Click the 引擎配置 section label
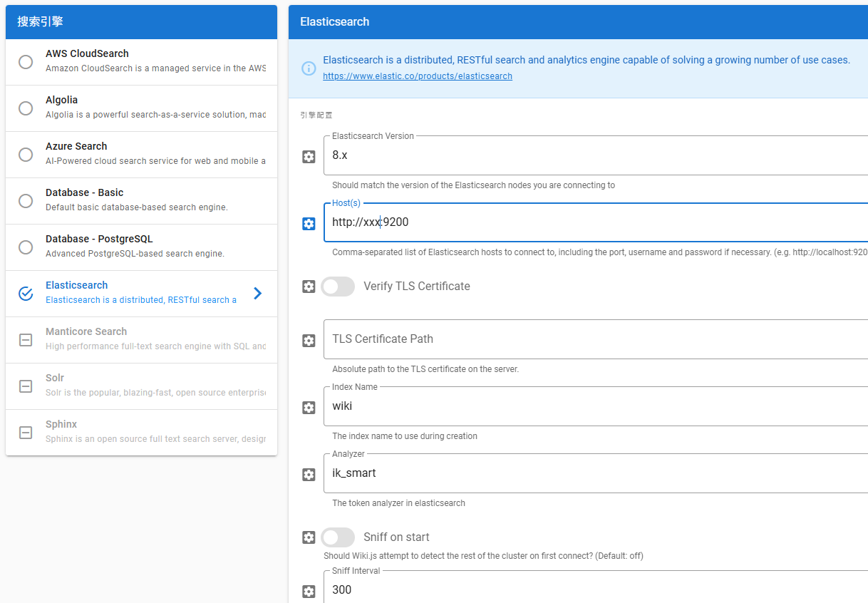Image resolution: width=868 pixels, height=603 pixels. tap(316, 115)
